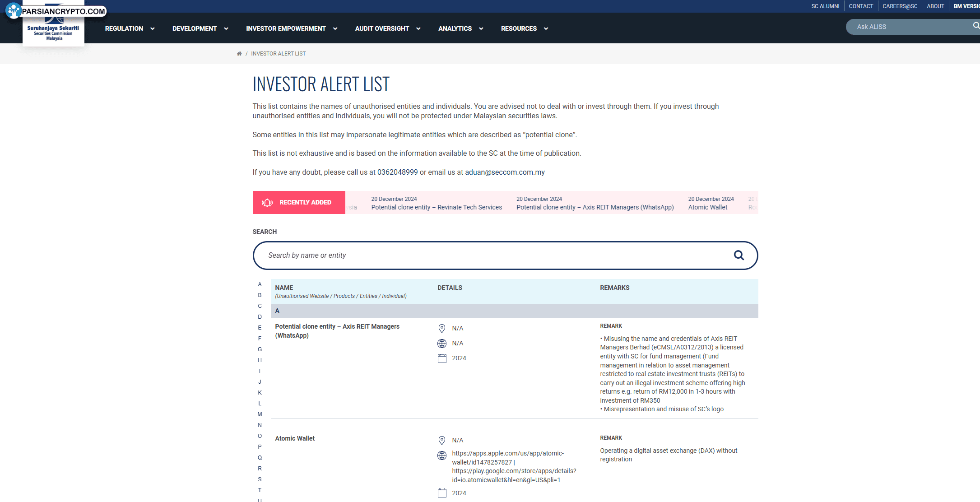The width and height of the screenshot is (980, 502).
Task: Jump to letter B in the index
Action: tap(260, 295)
